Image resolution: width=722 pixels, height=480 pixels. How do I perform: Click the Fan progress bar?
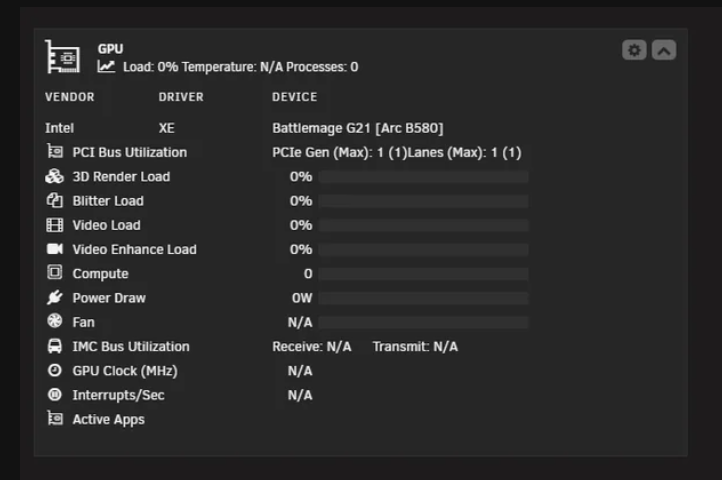tap(424, 322)
